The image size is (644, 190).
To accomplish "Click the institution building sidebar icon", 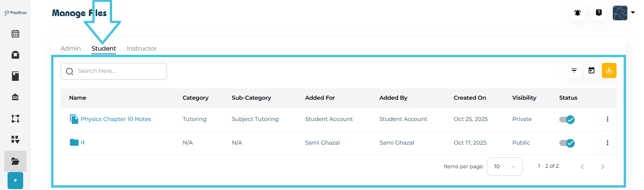I will (15, 97).
